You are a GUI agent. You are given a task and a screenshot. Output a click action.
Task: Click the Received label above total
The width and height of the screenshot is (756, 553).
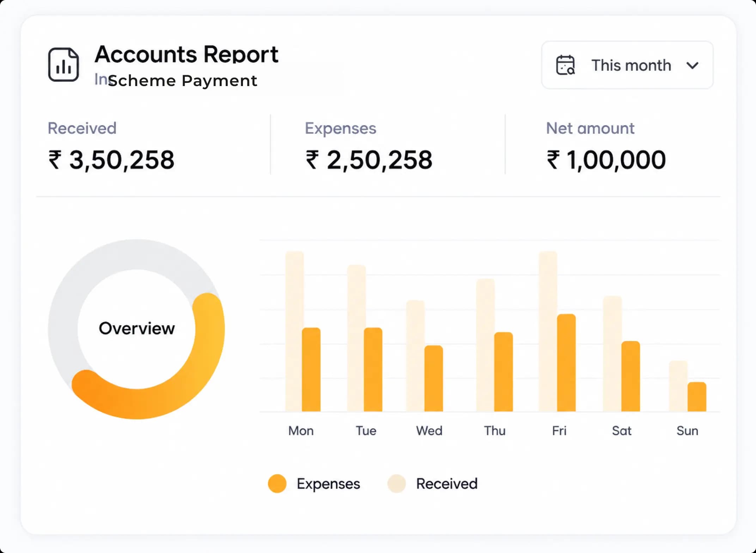pyautogui.click(x=82, y=128)
